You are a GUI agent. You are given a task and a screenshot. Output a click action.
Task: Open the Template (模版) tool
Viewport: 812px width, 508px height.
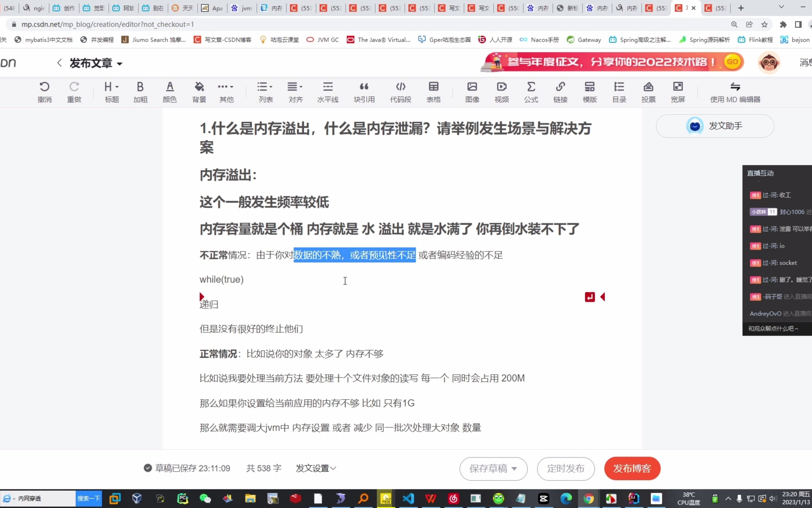coord(589,92)
